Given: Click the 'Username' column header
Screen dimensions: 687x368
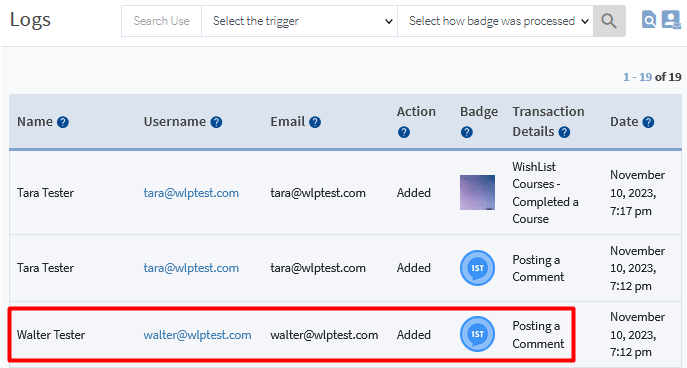Looking at the screenshot, I should click(175, 122).
